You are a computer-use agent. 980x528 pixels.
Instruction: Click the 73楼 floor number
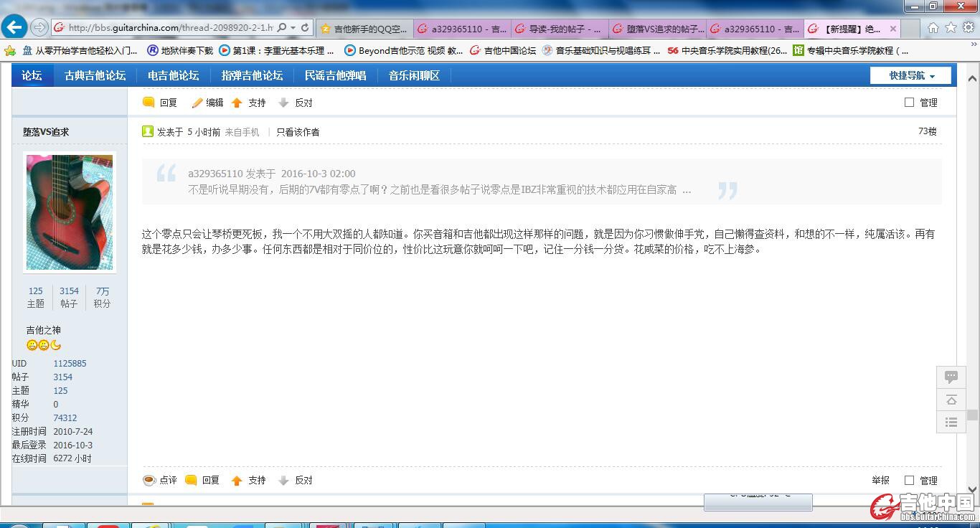pyautogui.click(x=928, y=131)
